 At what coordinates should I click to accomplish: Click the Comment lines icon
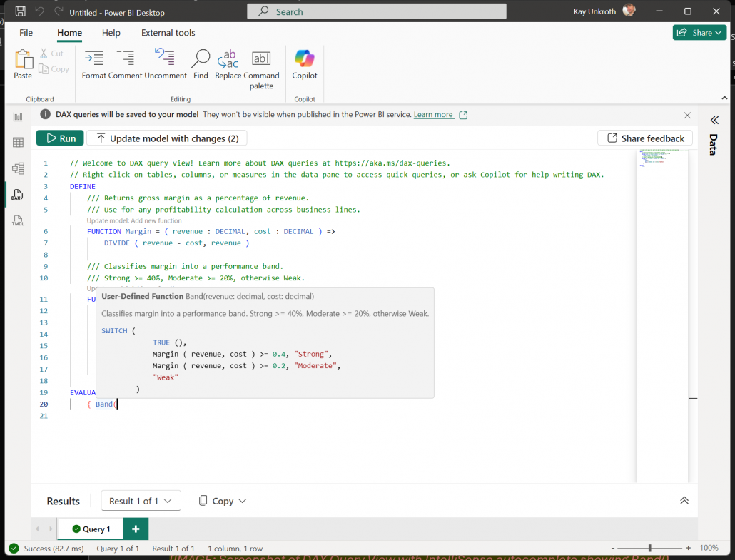[x=125, y=58]
